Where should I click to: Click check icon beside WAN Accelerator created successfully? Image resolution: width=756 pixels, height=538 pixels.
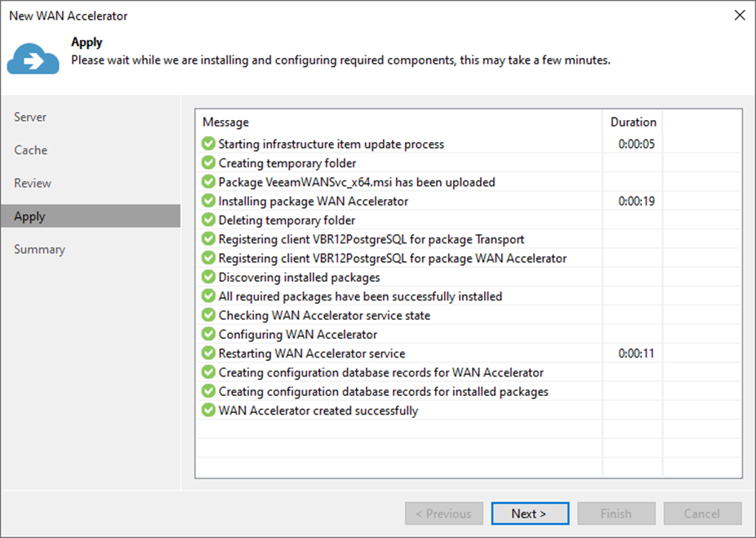pyautogui.click(x=209, y=411)
